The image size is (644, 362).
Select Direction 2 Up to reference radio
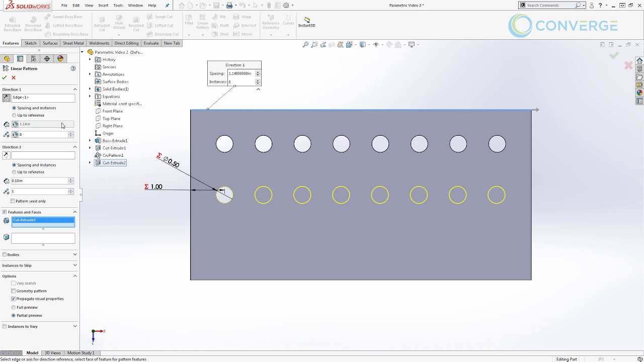point(14,172)
